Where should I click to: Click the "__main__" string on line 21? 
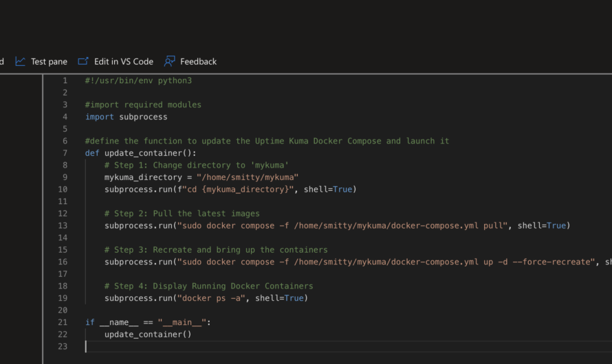pos(182,322)
